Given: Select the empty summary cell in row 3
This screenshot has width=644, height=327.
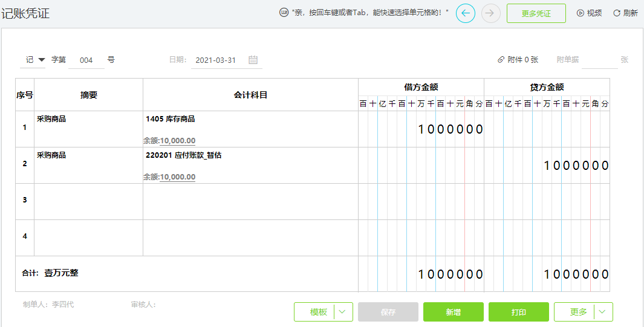Looking at the screenshot, I should tap(89, 201).
